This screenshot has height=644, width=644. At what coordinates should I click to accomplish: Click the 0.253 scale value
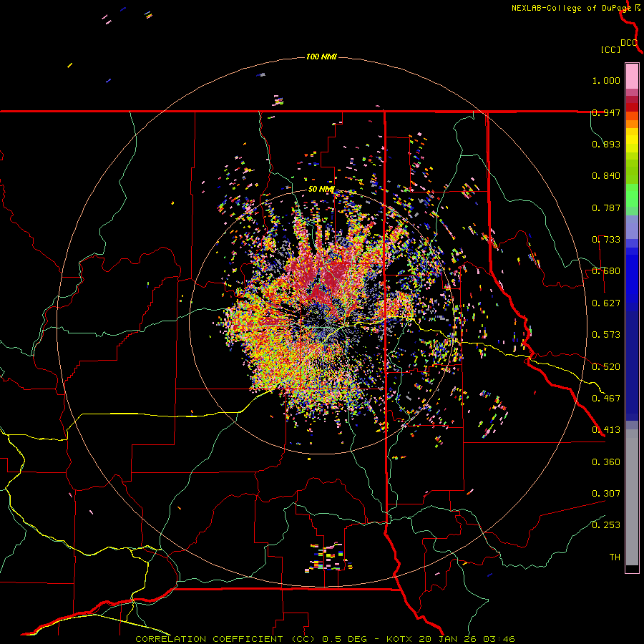[x=606, y=525]
